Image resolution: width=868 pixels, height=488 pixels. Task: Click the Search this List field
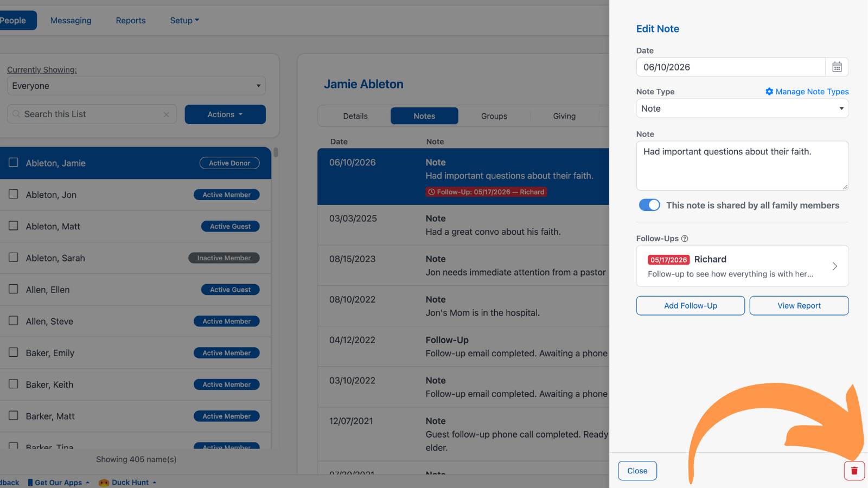pos(92,114)
